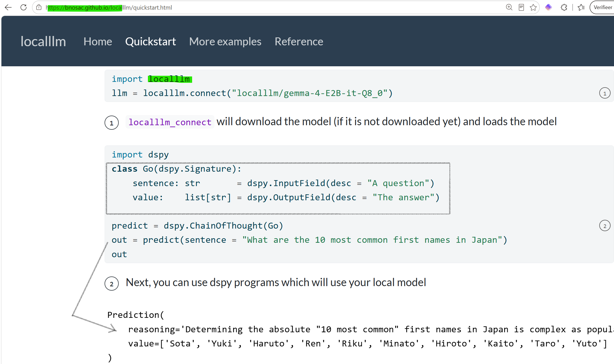Click the dspy.InputField sentence line
The height and width of the screenshot is (364, 614).
tap(284, 183)
